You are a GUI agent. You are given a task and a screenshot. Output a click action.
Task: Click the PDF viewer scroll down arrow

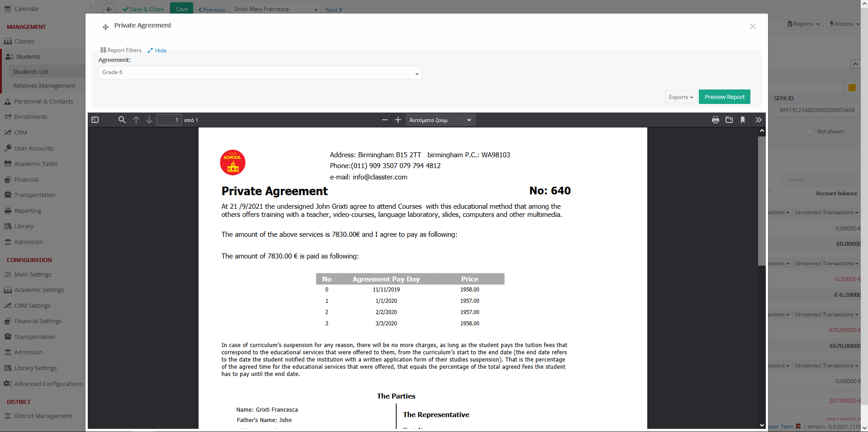762,425
